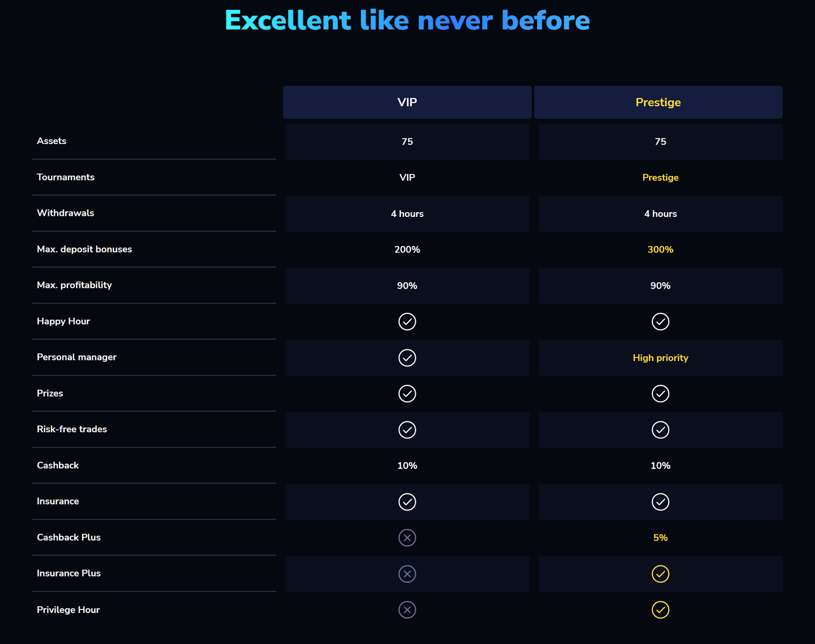Click the yellow Prestige tournaments text
Image resolution: width=815 pixels, height=644 pixels.
point(660,178)
